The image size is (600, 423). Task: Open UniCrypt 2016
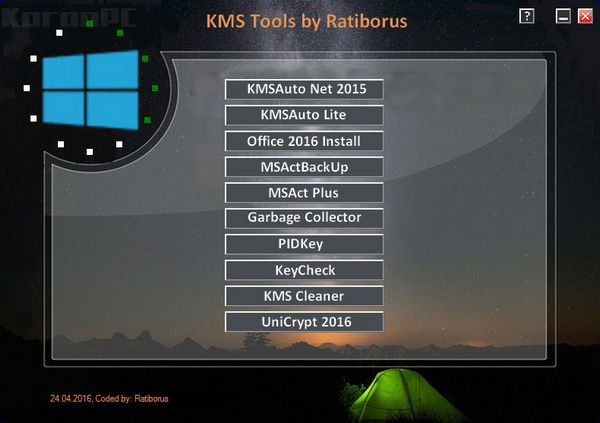coord(304,322)
